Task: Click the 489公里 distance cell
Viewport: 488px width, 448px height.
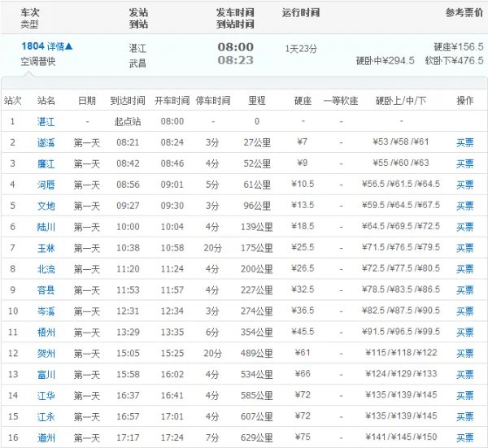Action: click(x=257, y=354)
